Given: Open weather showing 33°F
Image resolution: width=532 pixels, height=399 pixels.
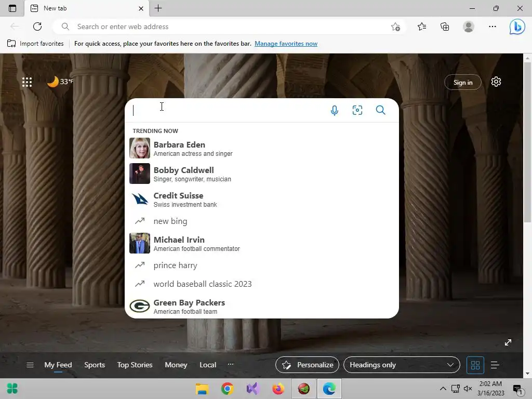Looking at the screenshot, I should [x=60, y=82].
